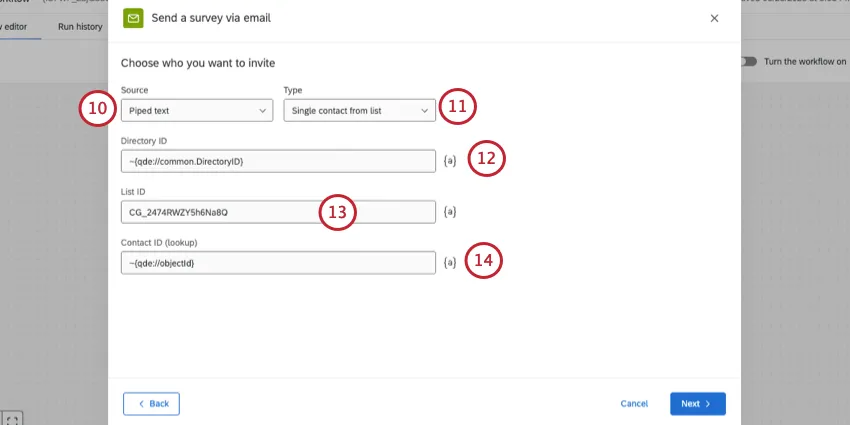
Task: Open piped text menu for Directory ID
Action: pyautogui.click(x=450, y=160)
